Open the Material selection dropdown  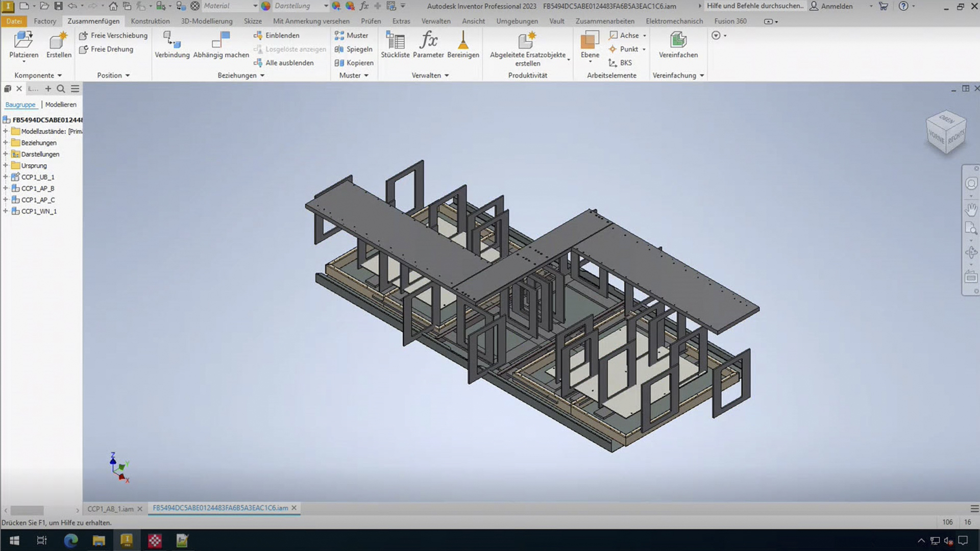click(254, 6)
